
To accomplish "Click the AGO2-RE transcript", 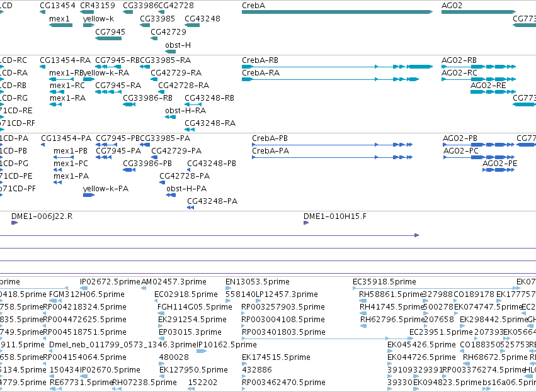I will pos(493,92).
